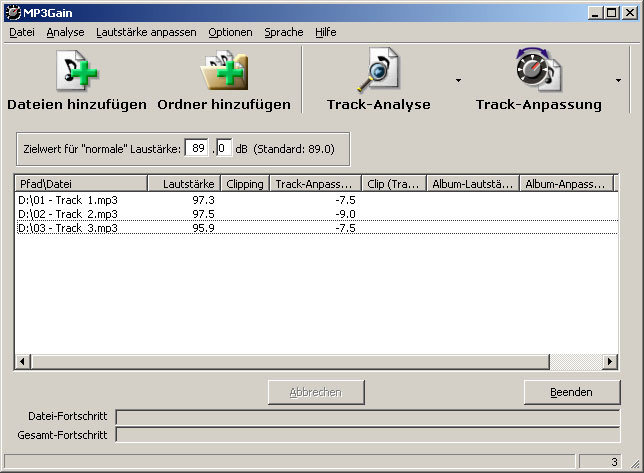Focus the decimal volume field showing 0

click(x=224, y=148)
